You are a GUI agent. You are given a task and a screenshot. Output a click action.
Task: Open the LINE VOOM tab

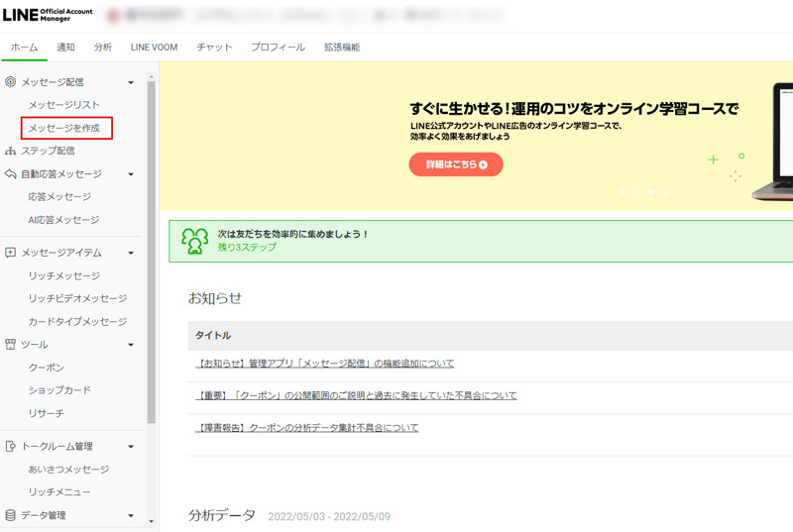154,47
